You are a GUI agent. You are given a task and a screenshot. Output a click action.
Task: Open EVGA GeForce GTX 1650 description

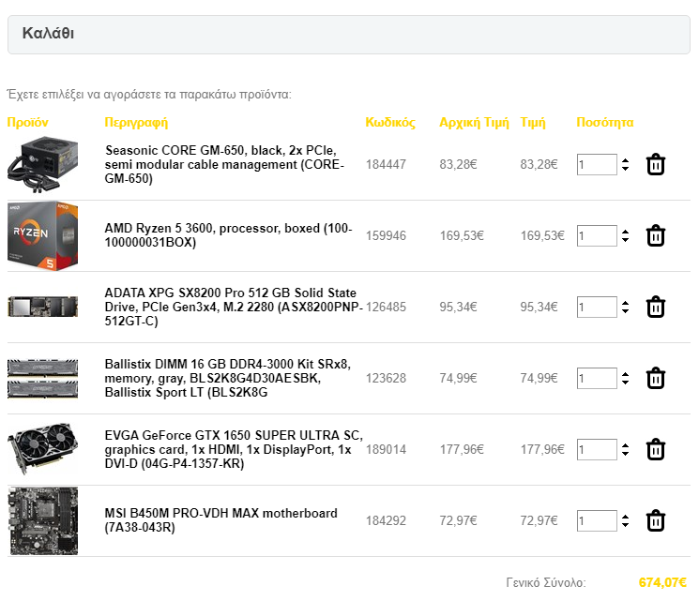(x=234, y=449)
